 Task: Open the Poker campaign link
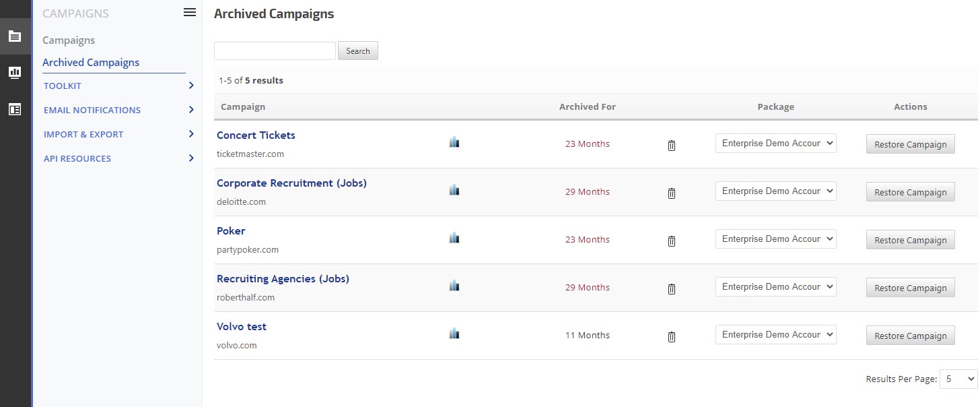point(231,231)
